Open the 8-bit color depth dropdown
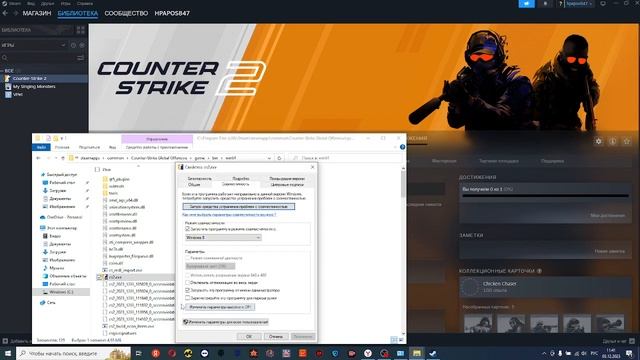Image resolution: width=640 pixels, height=360 pixels. pos(210,266)
